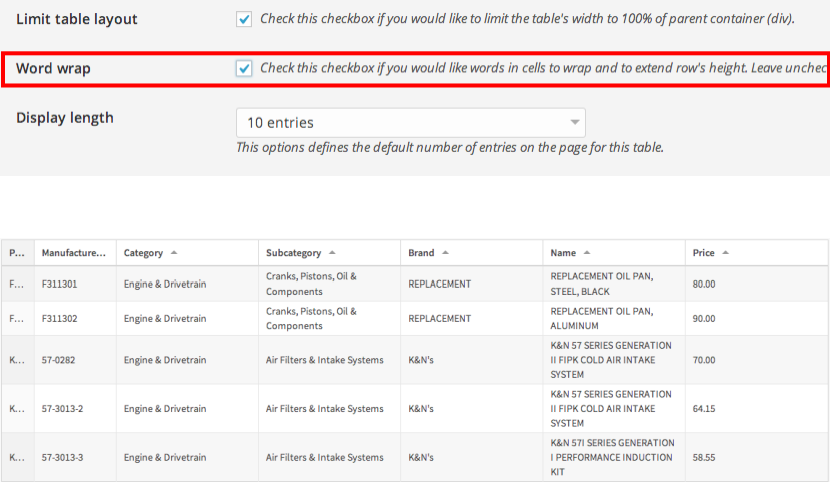Sort table by Subcategory column arrow
The width and height of the screenshot is (830, 482).
[332, 253]
